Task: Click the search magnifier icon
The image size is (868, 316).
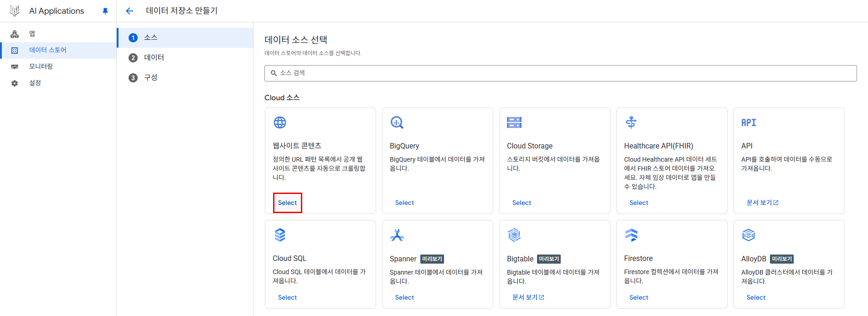Action: [274, 73]
